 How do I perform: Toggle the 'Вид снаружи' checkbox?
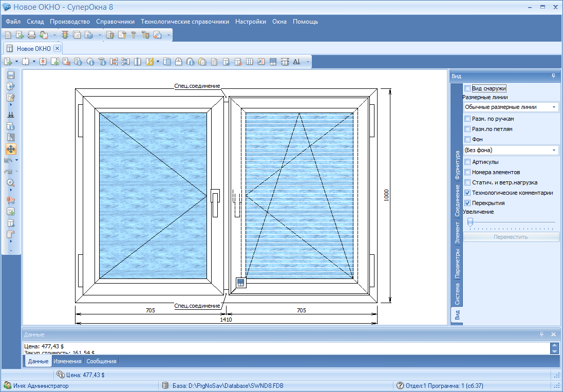467,88
